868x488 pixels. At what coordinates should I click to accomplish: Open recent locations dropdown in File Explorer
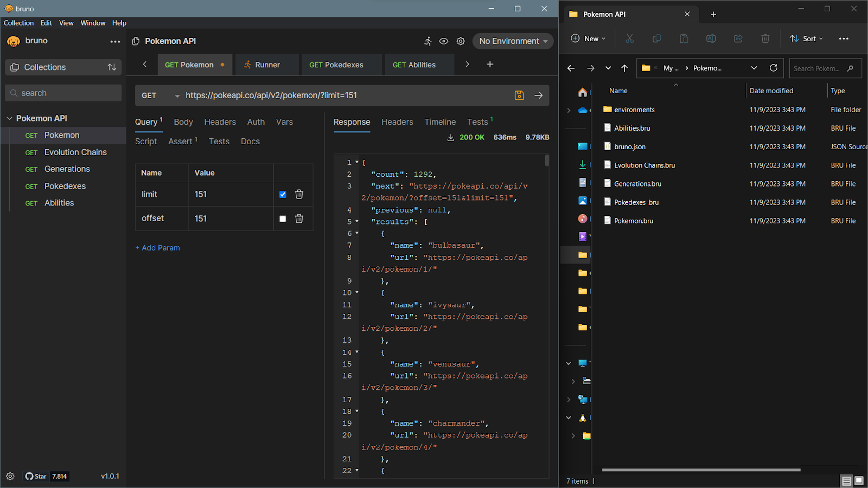click(608, 68)
